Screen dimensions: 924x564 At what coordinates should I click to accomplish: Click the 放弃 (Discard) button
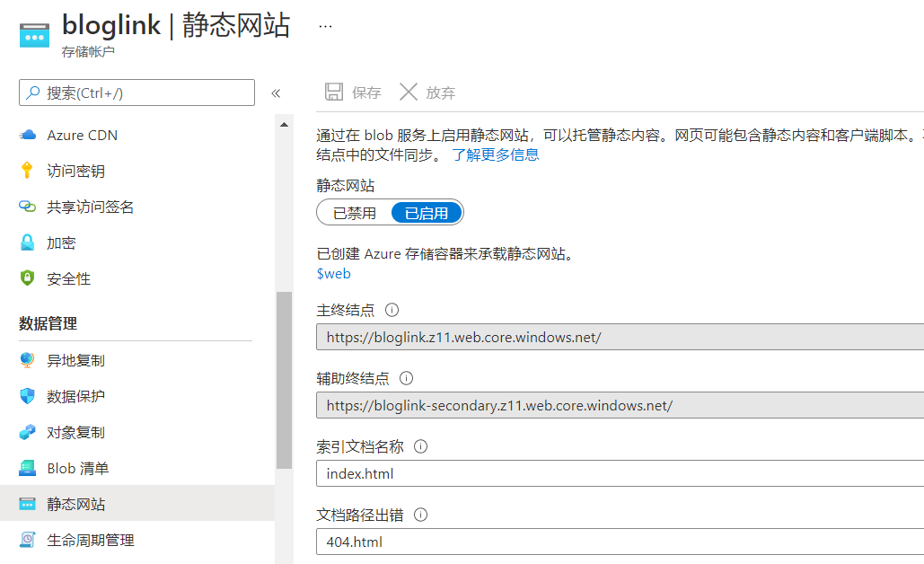click(427, 93)
